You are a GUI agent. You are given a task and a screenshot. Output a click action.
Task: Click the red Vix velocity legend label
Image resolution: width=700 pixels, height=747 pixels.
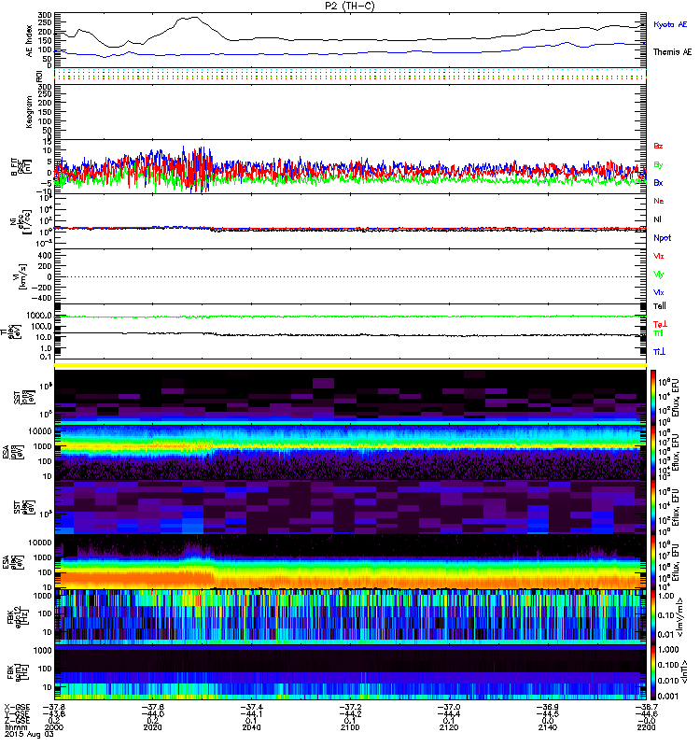click(659, 256)
